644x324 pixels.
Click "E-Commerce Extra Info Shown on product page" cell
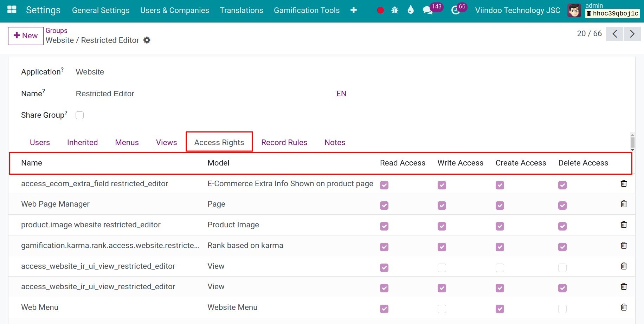click(290, 184)
